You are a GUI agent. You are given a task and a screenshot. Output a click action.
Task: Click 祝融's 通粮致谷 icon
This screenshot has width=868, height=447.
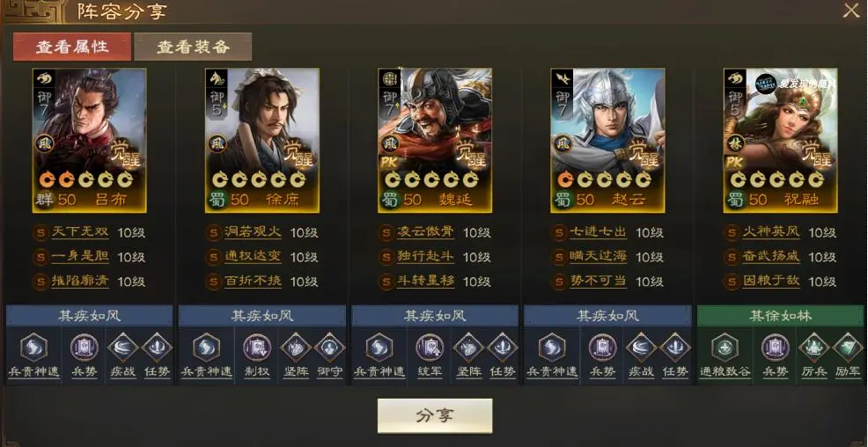[x=725, y=348]
